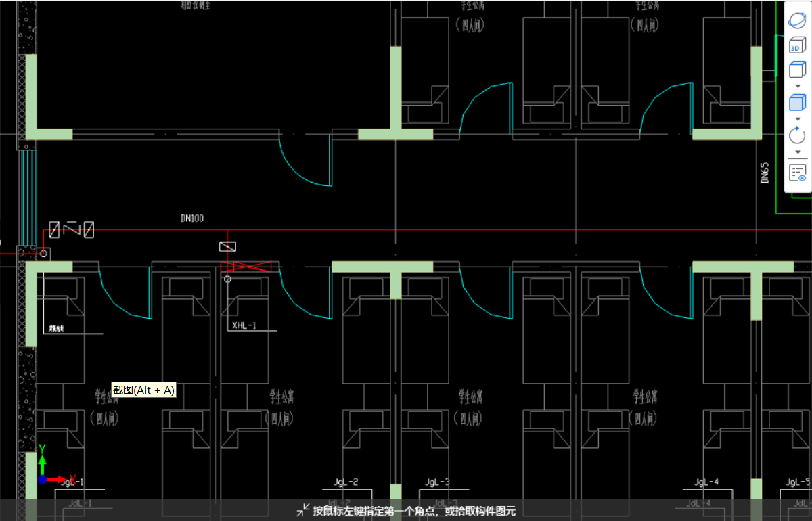Switch to 3D view mode
This screenshot has height=521, width=812.
tap(797, 45)
